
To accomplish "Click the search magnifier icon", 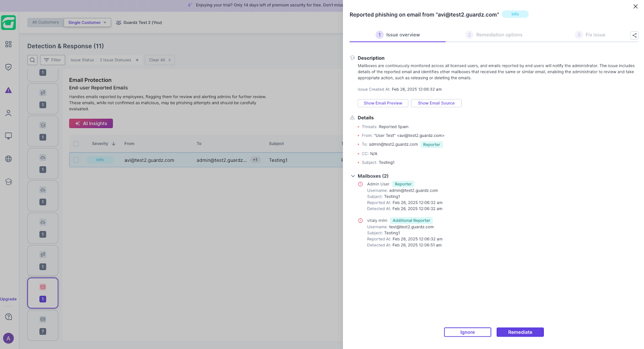I will [33, 60].
